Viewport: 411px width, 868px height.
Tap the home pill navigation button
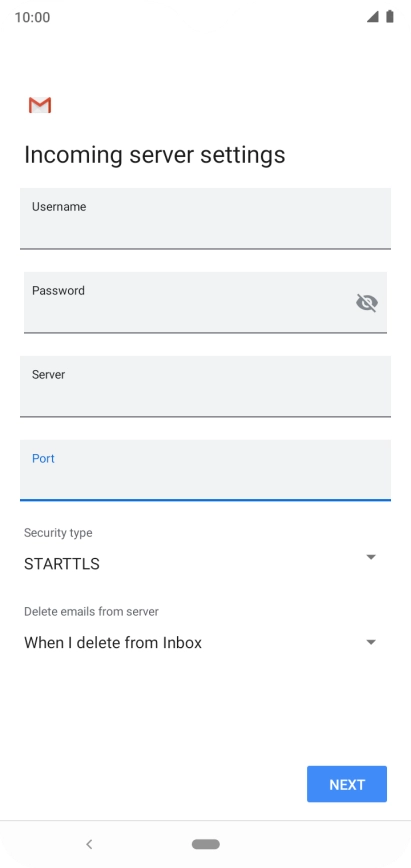click(x=206, y=844)
